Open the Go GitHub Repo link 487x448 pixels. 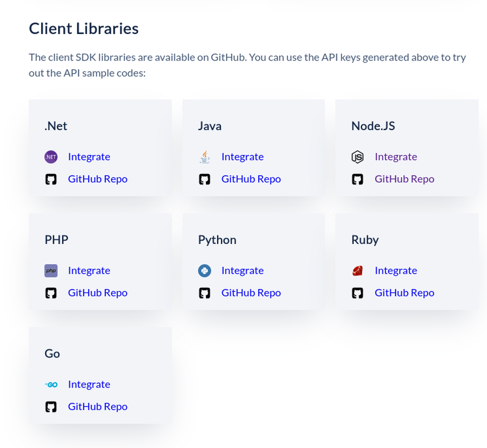pyautogui.click(x=97, y=407)
